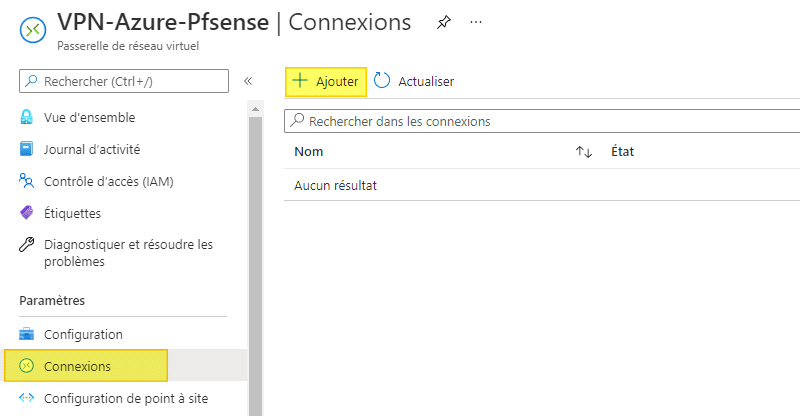The width and height of the screenshot is (800, 416).
Task: Focus the Rechercher dans les connexions field
Action: click(545, 121)
